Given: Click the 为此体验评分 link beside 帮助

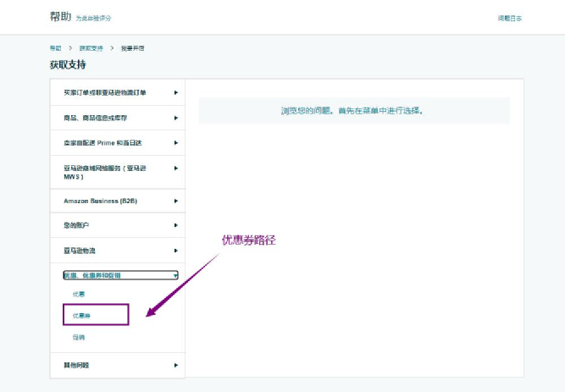Looking at the screenshot, I should (x=93, y=19).
